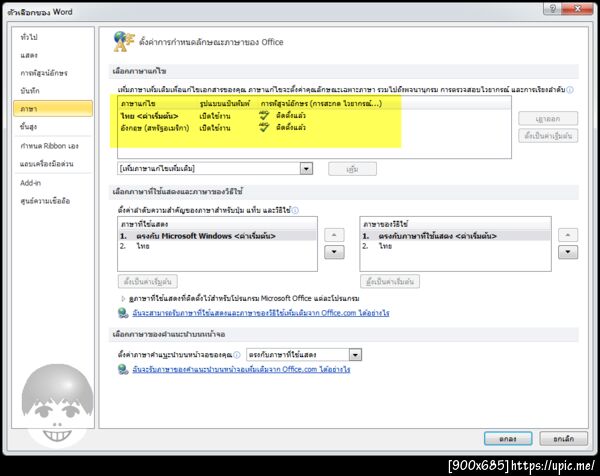Open กำหนด Ribbon เอง (Customize Ribbon) category
Viewport: 600px width, 476px height.
pyautogui.click(x=49, y=146)
